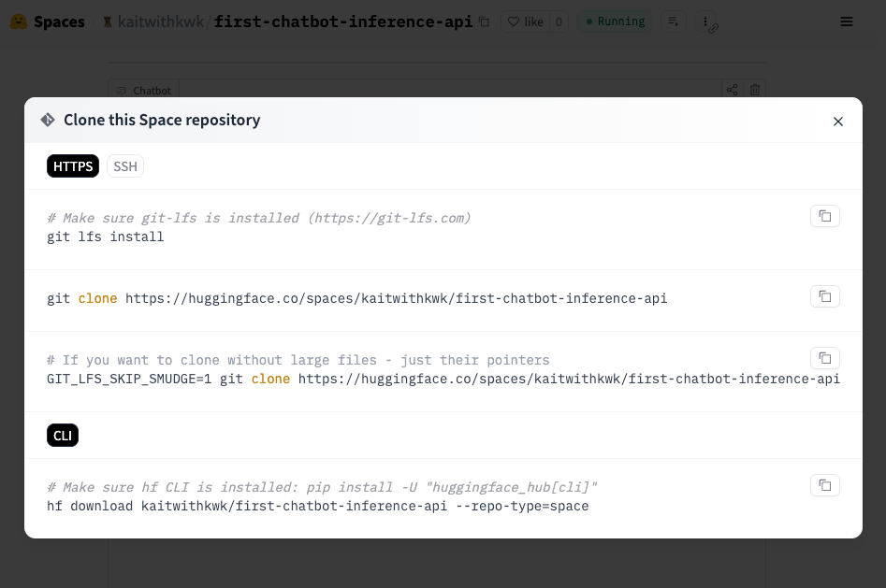886x588 pixels.
Task: Select the HTTPS tab
Action: point(73,166)
